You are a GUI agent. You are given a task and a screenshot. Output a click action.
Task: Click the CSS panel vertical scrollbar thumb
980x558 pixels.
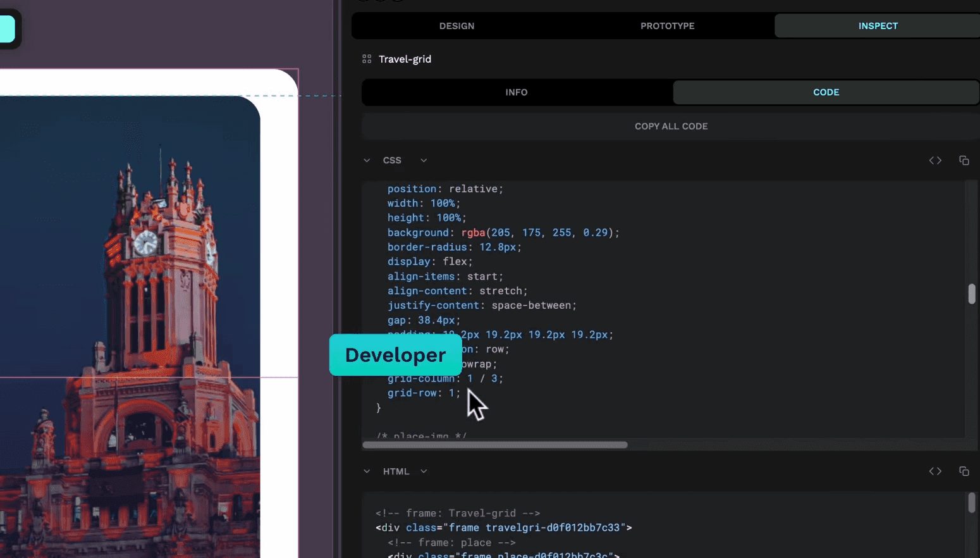[972, 294]
